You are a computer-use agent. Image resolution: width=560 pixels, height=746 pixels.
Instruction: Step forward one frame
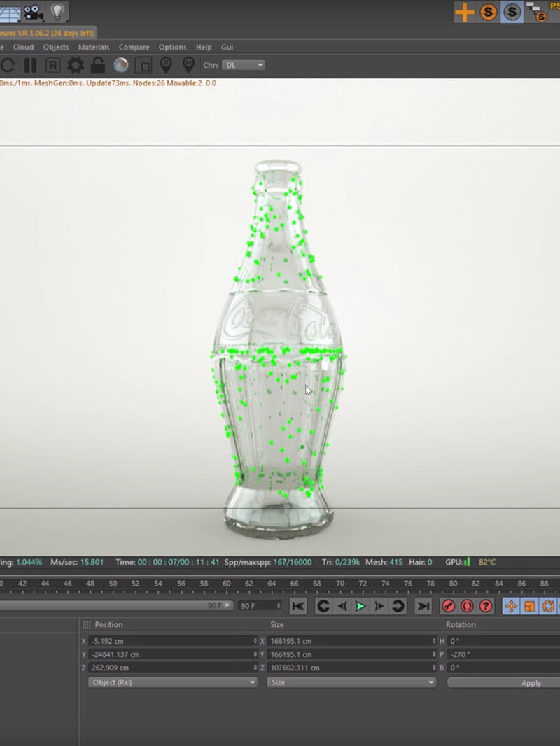(379, 606)
